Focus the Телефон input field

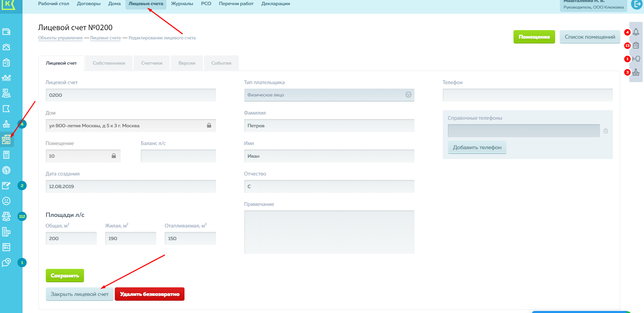pos(528,95)
